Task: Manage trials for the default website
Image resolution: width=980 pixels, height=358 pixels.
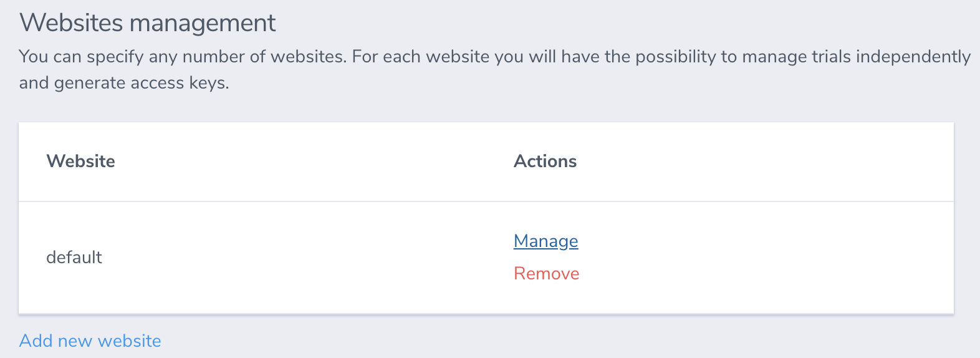Action: coord(545,241)
